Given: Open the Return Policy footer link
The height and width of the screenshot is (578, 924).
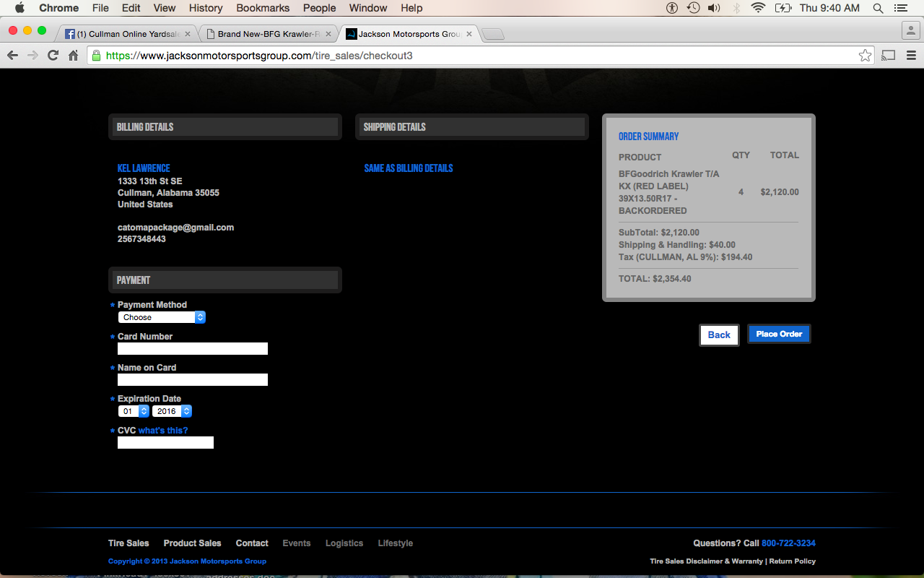Looking at the screenshot, I should click(x=792, y=561).
